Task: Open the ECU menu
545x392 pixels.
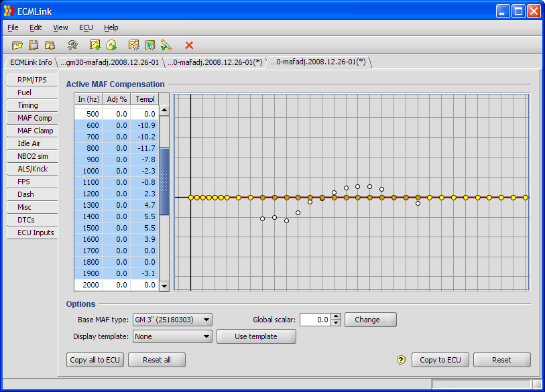Action: click(86, 27)
